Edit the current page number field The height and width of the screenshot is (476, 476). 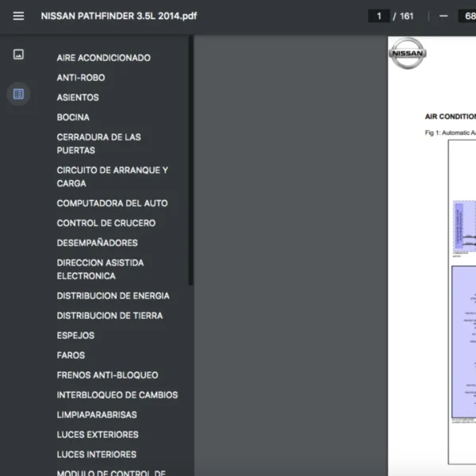coord(378,16)
